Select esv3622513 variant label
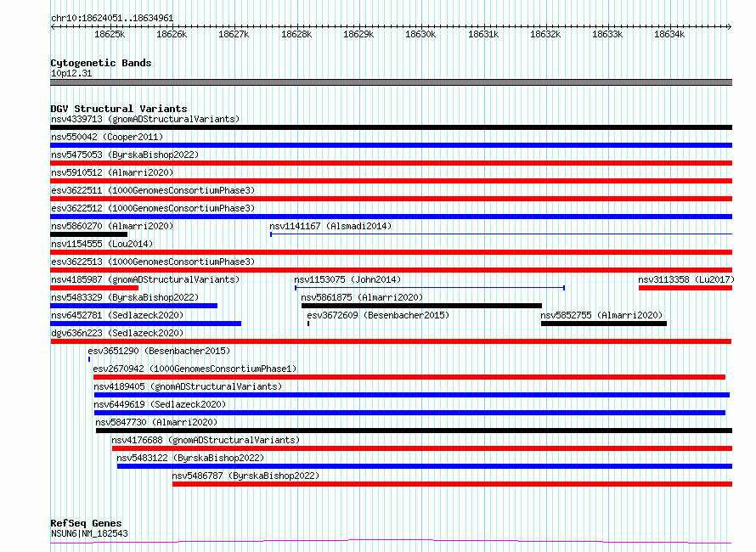This screenshot has height=552, width=756. 153,262
